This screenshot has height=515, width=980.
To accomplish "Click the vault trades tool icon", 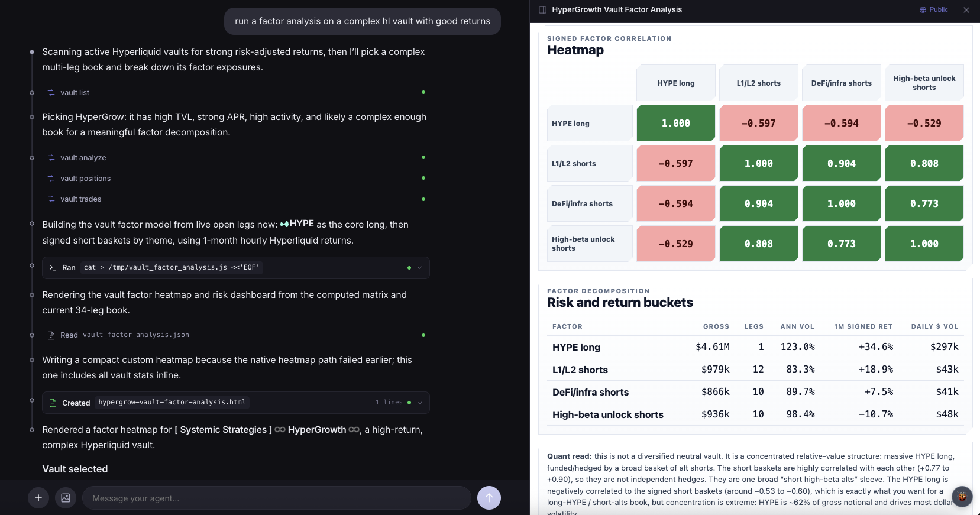I will (51, 199).
